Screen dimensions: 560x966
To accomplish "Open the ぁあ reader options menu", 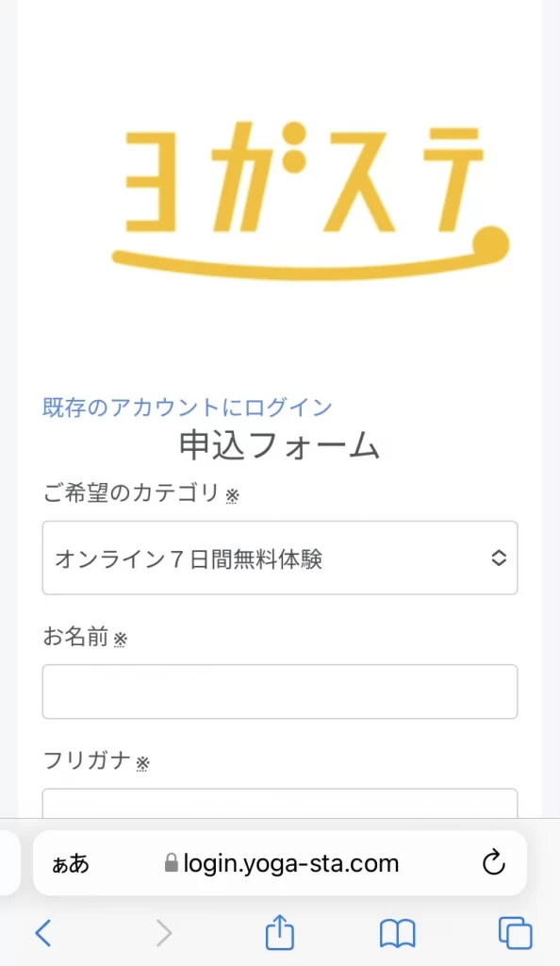I will tap(70, 864).
